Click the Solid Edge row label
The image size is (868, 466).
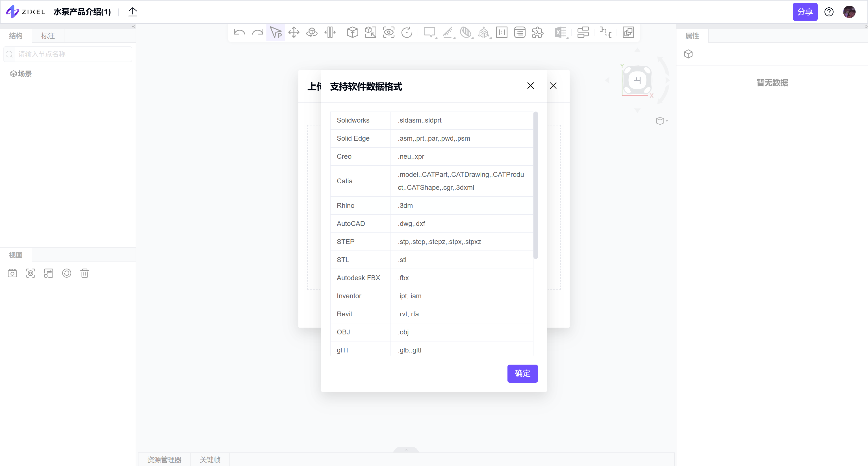click(x=353, y=138)
